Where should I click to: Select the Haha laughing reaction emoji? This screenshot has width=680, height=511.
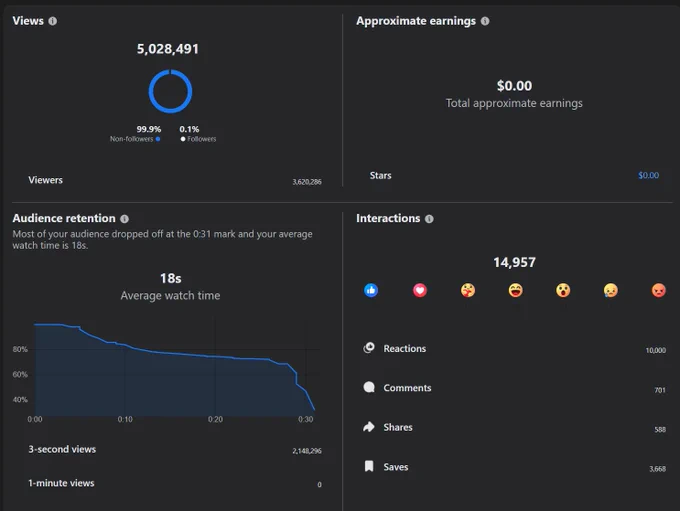click(515, 290)
